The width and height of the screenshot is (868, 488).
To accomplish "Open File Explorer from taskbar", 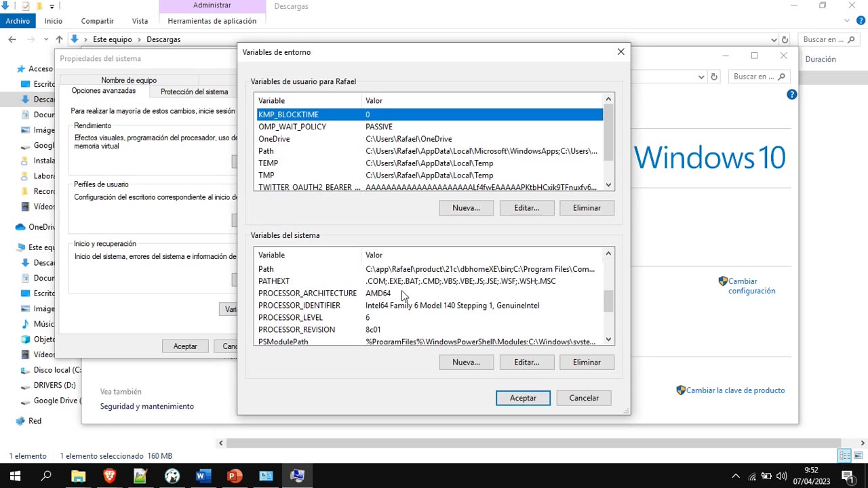I will [x=78, y=476].
